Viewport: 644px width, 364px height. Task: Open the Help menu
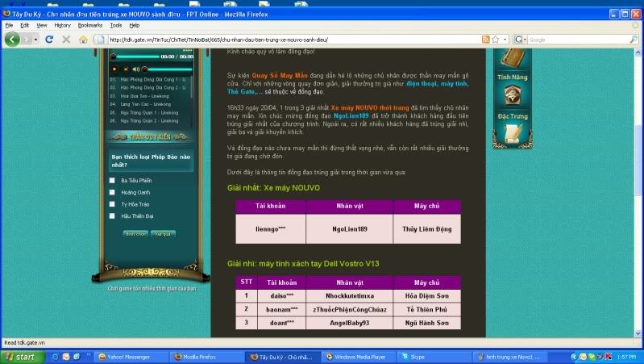point(135,25)
